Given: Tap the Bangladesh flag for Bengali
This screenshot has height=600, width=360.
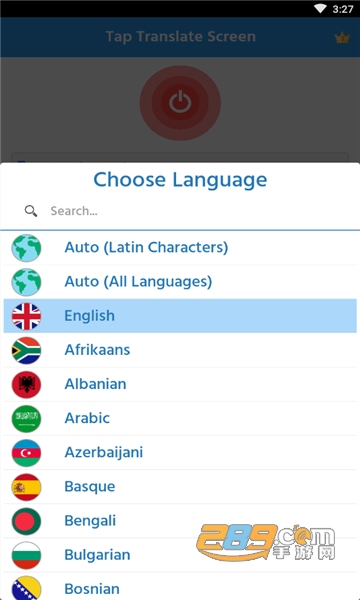Looking at the screenshot, I should (26, 521).
